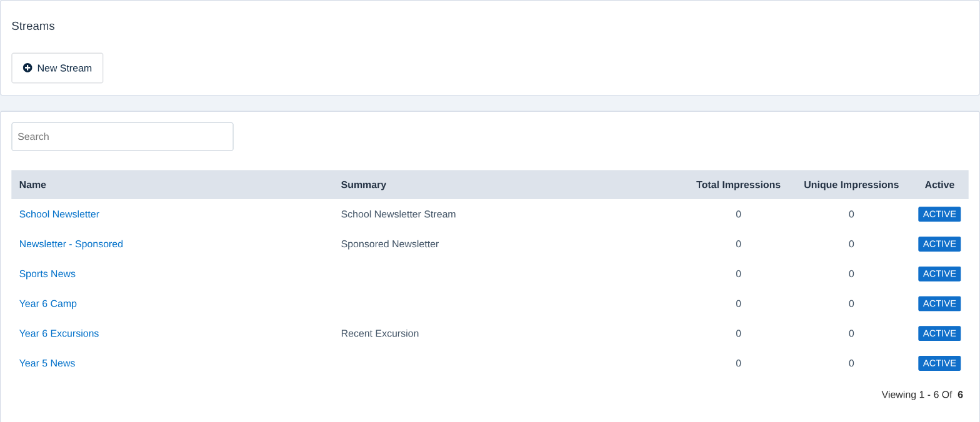Open the School Newsletter stream
This screenshot has width=980, height=422.
click(59, 214)
